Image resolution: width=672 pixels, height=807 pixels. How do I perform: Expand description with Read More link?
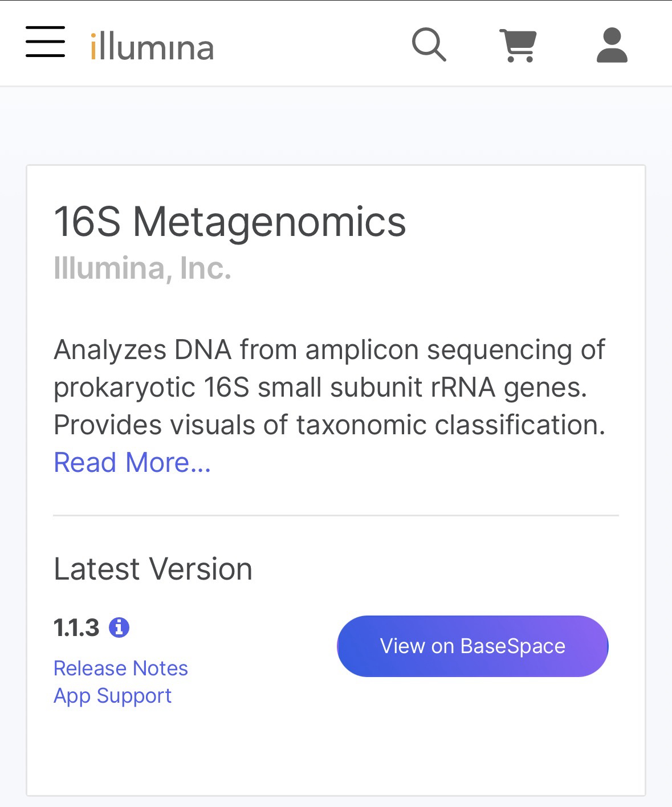click(132, 462)
